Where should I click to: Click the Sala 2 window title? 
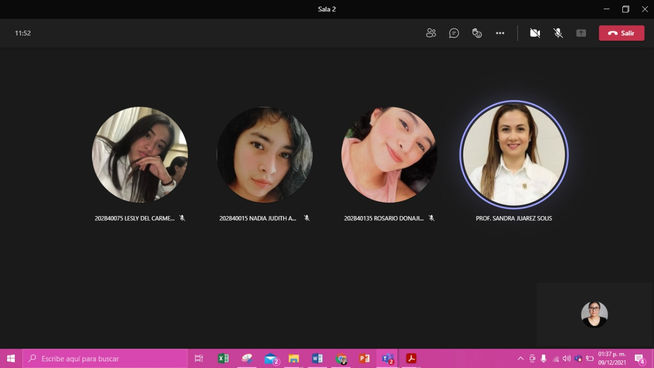pos(327,9)
